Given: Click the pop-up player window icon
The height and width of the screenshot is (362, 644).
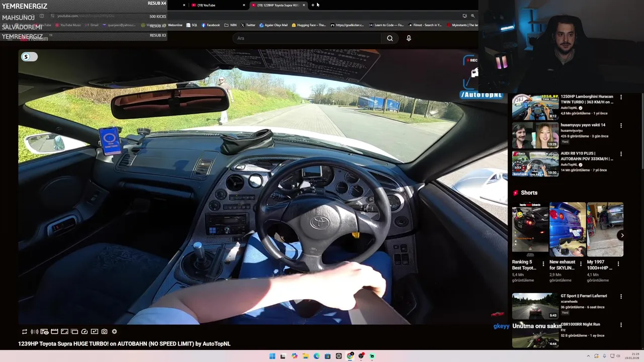Looking at the screenshot, I should (x=74, y=331).
